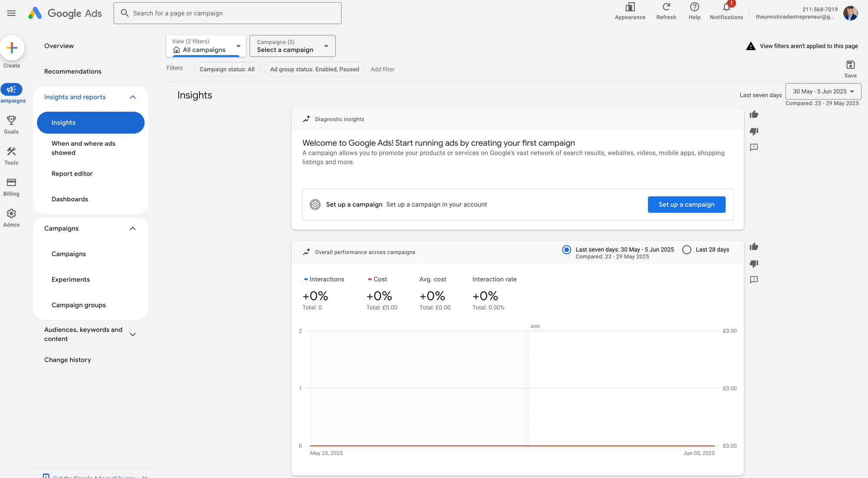
Task: Collapse the Campaigns sidebar section
Action: click(x=133, y=229)
